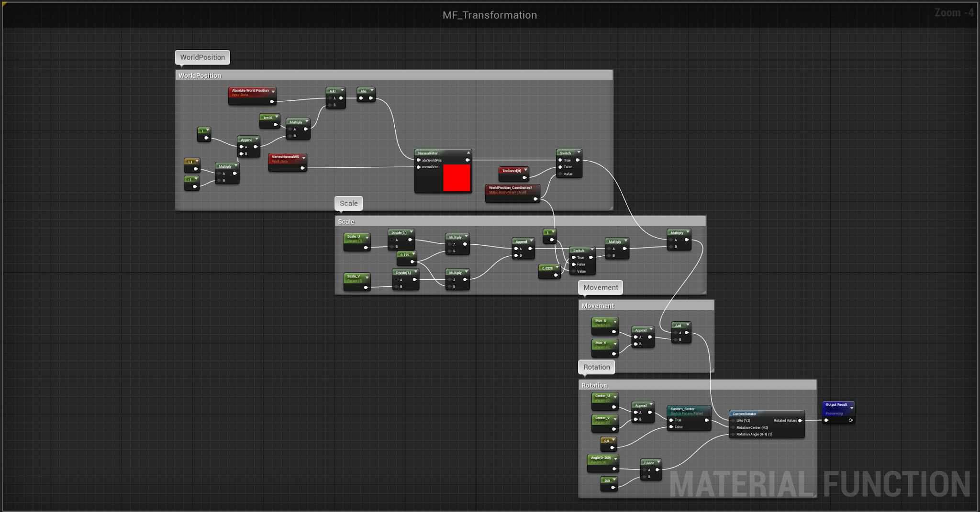980x512 pixels.
Task: Select the 360 constant node
Action: (609, 483)
